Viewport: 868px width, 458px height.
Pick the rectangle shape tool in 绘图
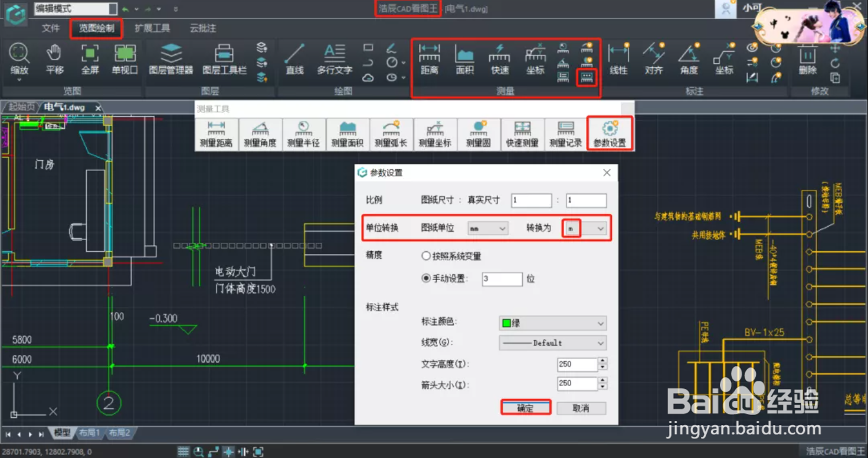(x=368, y=48)
